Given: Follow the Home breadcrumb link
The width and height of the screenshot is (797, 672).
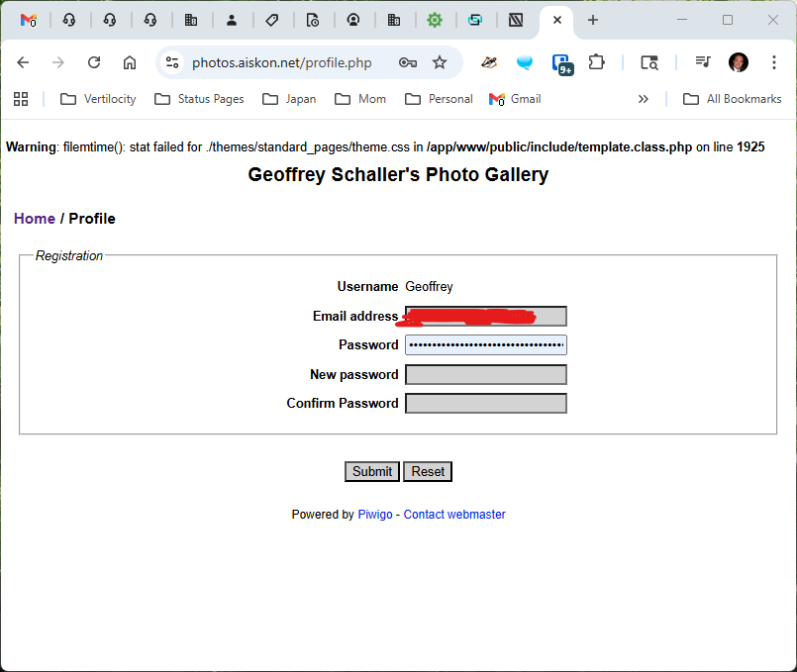Looking at the screenshot, I should coord(35,219).
